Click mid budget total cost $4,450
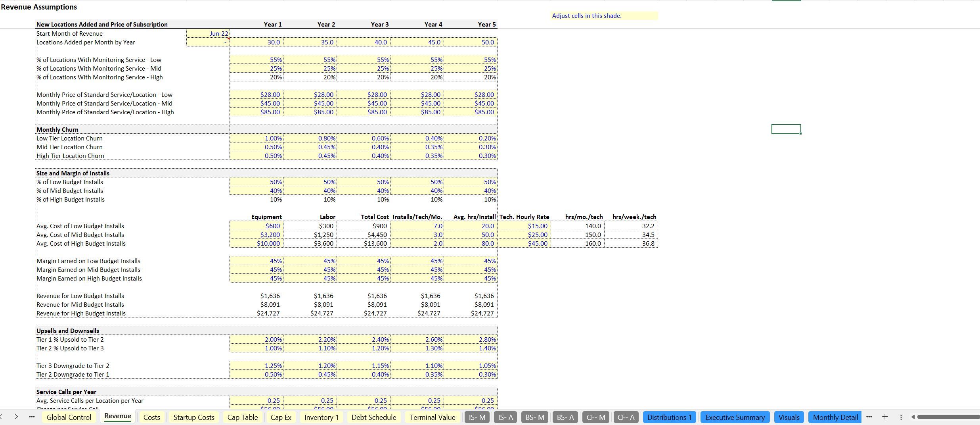Viewport: 980px width, 425px height. [x=364, y=235]
